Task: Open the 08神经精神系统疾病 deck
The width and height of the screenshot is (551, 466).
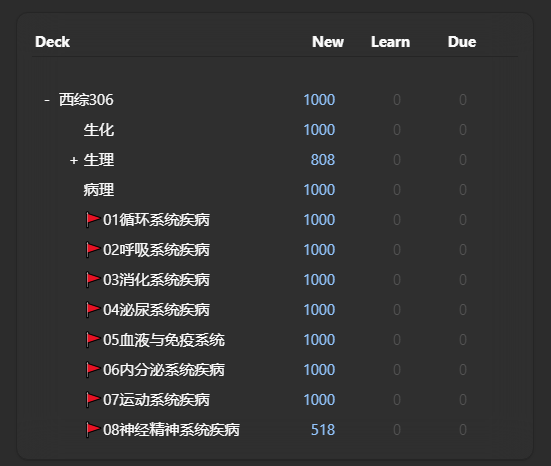Action: coord(171,430)
